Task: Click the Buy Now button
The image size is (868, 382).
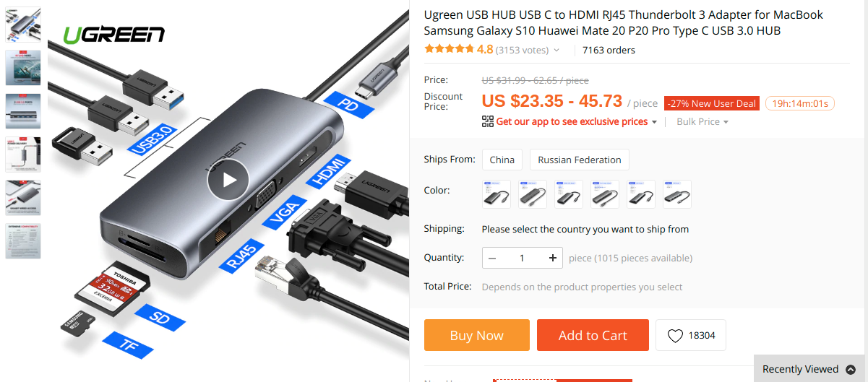Action: (477, 335)
